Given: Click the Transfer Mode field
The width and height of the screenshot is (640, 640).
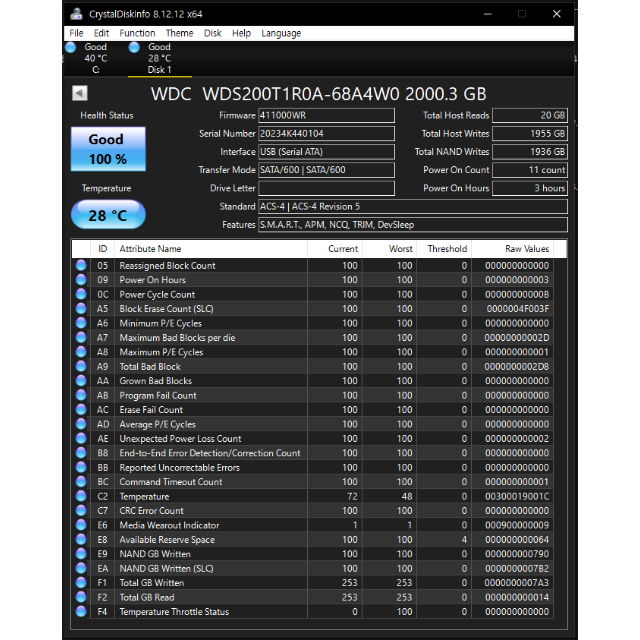Looking at the screenshot, I should (327, 170).
